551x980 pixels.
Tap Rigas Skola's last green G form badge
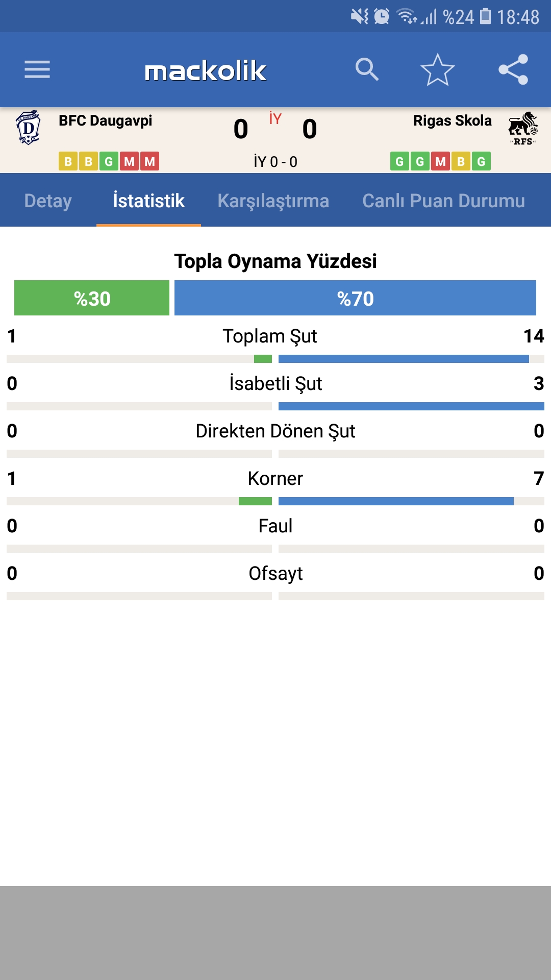coord(481,161)
